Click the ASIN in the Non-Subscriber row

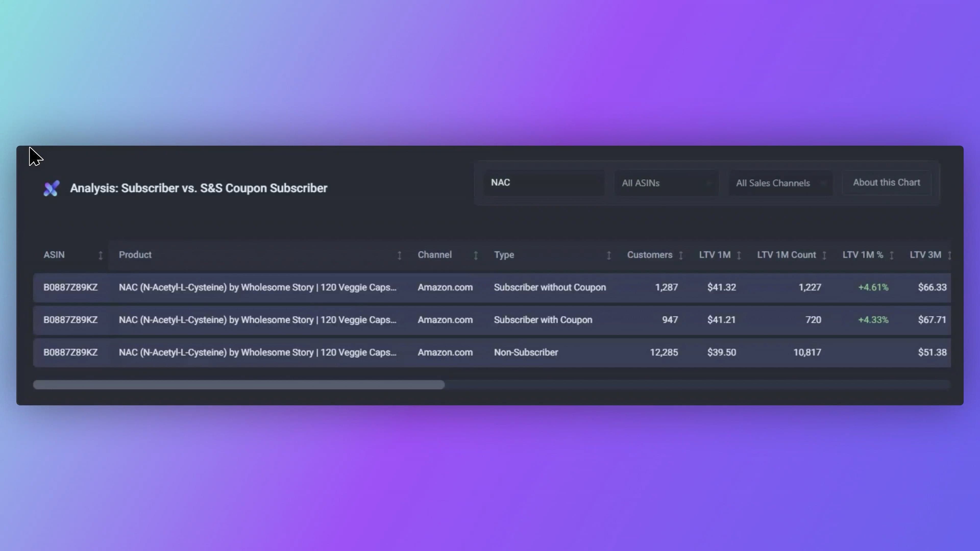point(70,353)
